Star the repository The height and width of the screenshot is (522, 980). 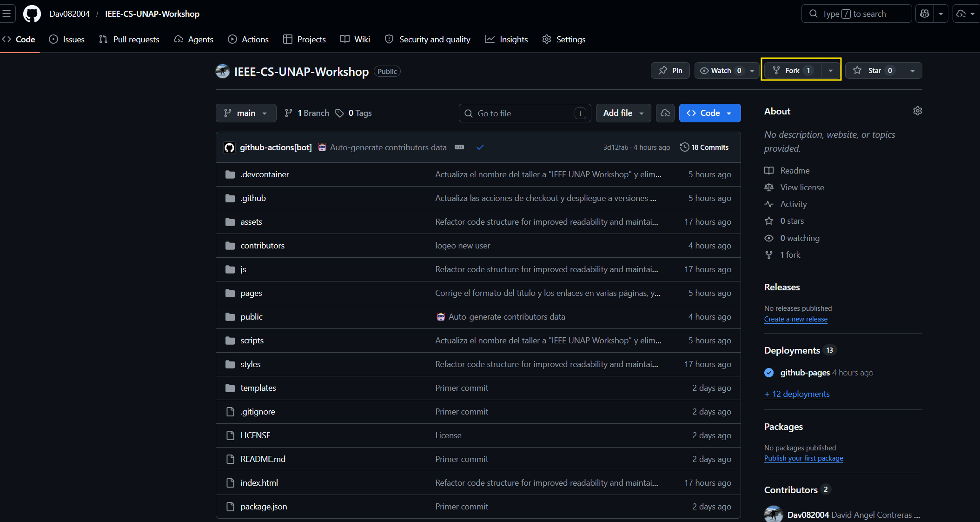(874, 70)
